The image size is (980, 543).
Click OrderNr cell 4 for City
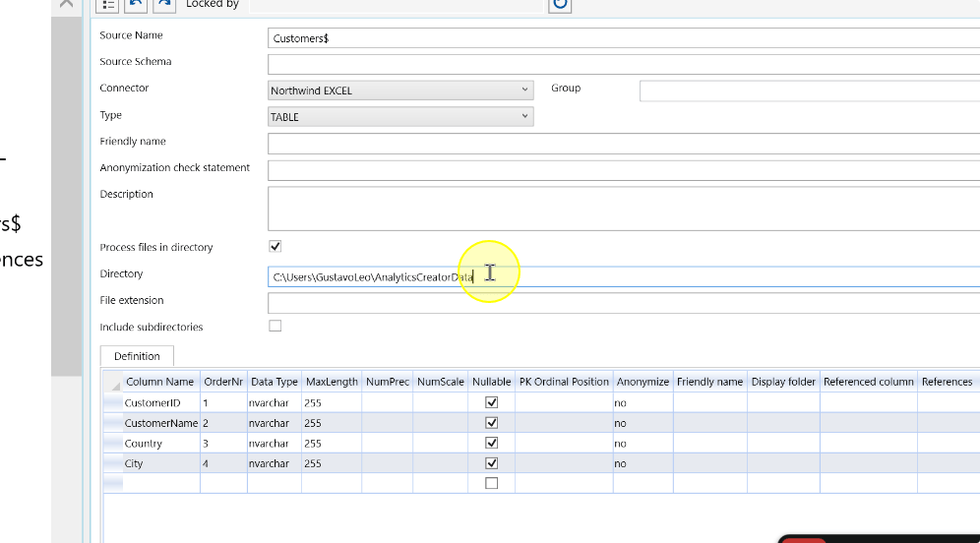tap(223, 463)
